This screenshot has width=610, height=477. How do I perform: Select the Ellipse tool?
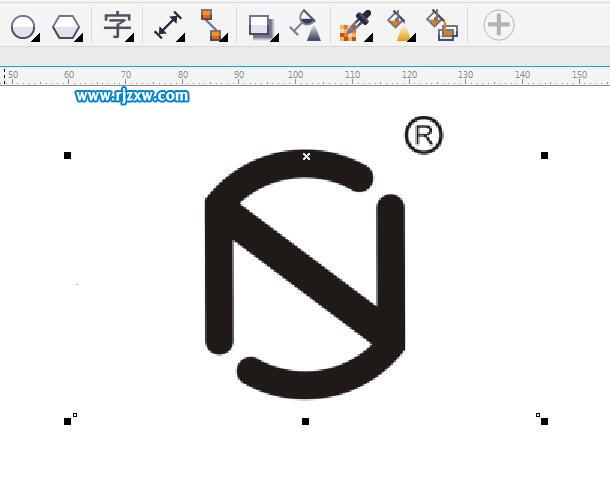point(23,26)
